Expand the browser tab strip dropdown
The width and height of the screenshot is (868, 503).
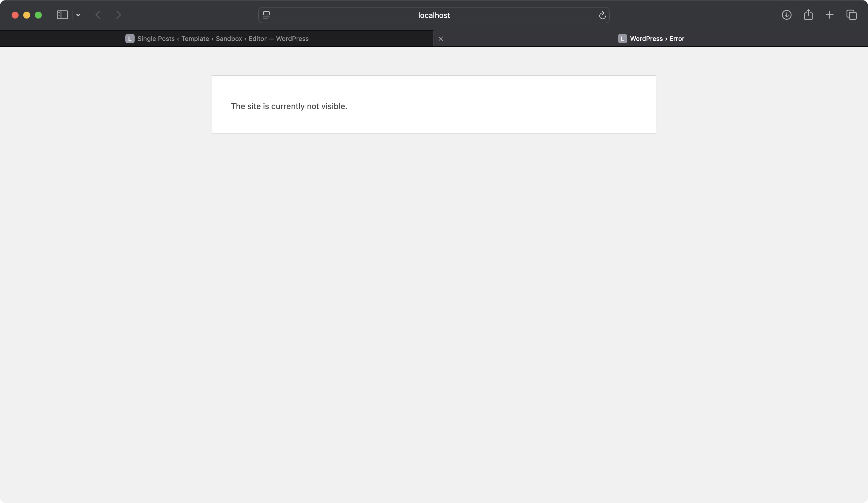(x=78, y=15)
